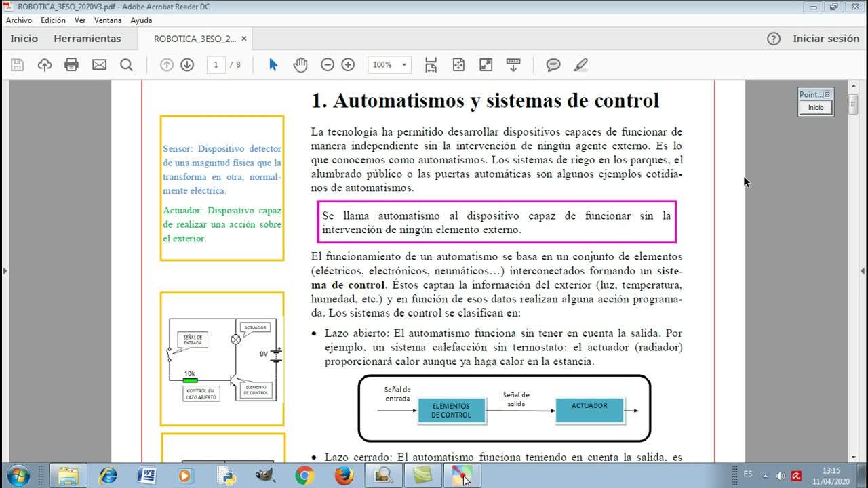The image size is (868, 488).
Task: Click the read mode keyboard-arrow icon
Action: tap(513, 65)
